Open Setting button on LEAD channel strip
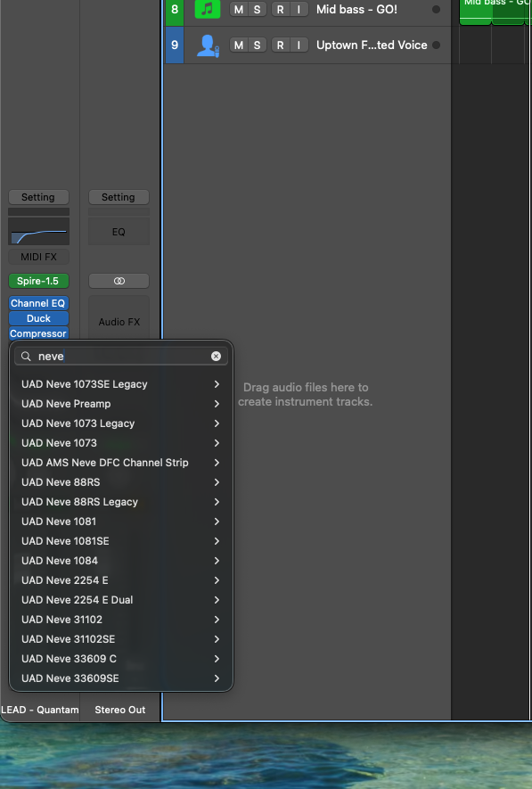 (x=38, y=197)
